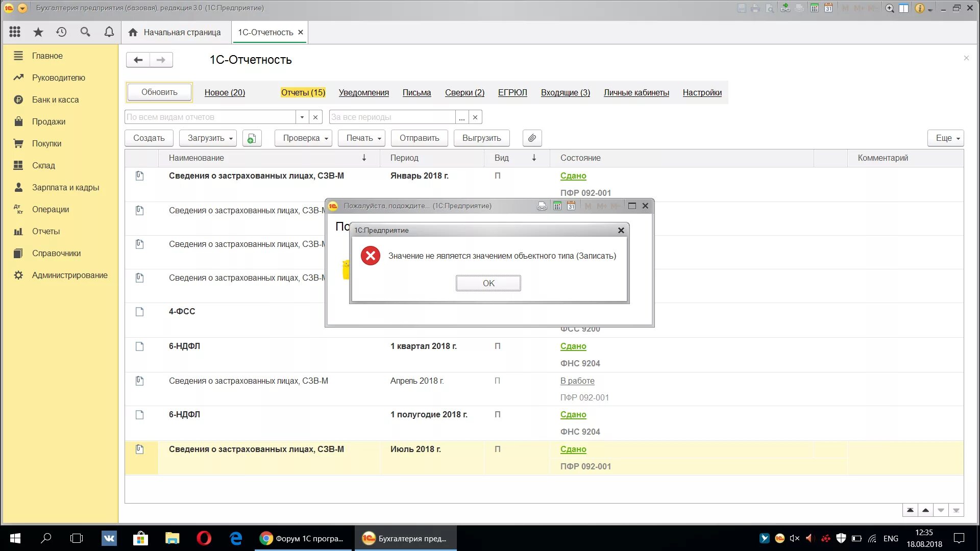Go back with the left arrow button
This screenshot has height=551, width=980.
(x=138, y=60)
